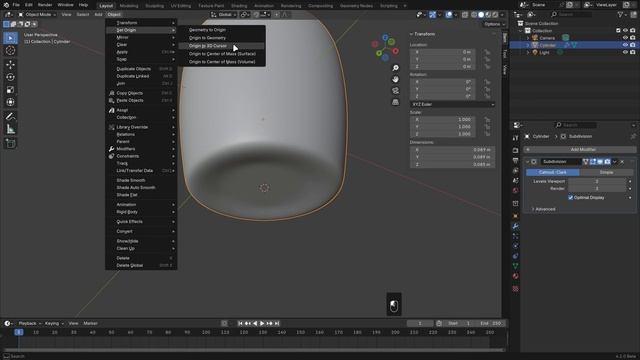Expand the Camera item in outliner
640x360 pixels.
(528, 38)
